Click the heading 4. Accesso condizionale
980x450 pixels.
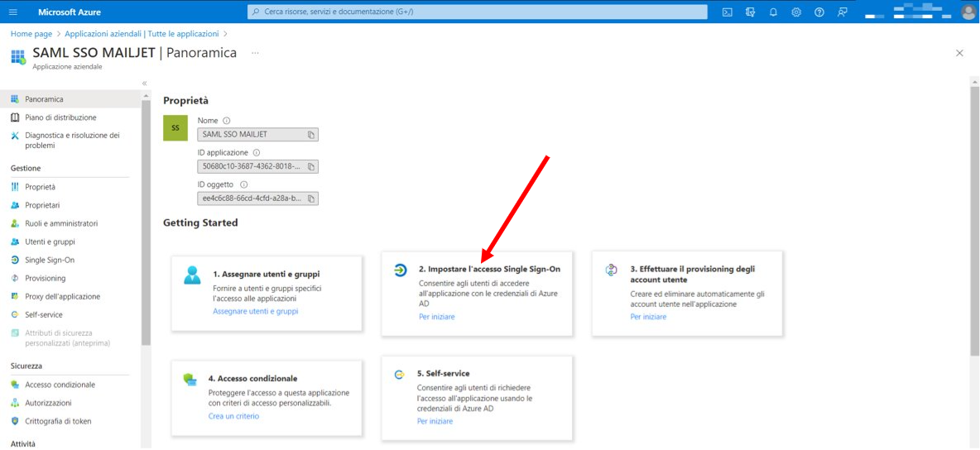tap(253, 378)
